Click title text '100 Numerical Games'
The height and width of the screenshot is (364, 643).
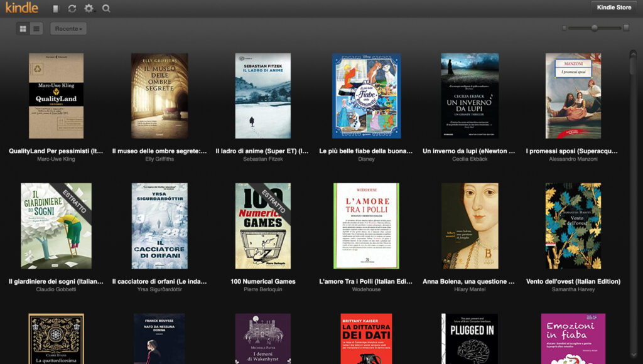pyautogui.click(x=263, y=281)
